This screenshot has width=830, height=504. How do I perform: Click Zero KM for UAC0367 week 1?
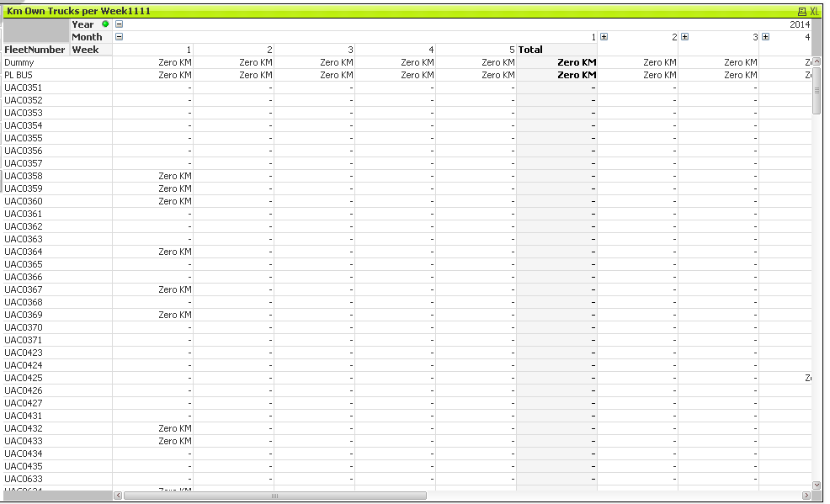pyautogui.click(x=175, y=289)
